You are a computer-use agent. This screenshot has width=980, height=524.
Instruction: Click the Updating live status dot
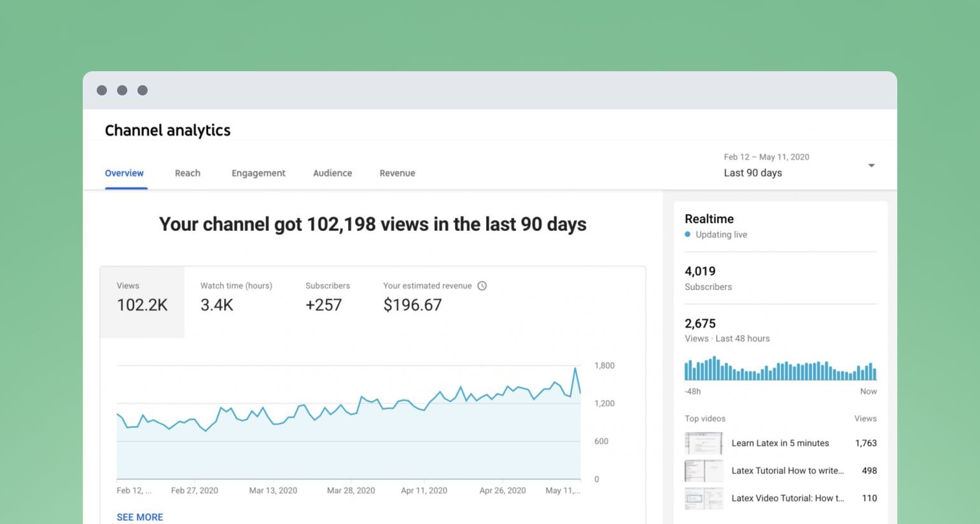click(687, 235)
